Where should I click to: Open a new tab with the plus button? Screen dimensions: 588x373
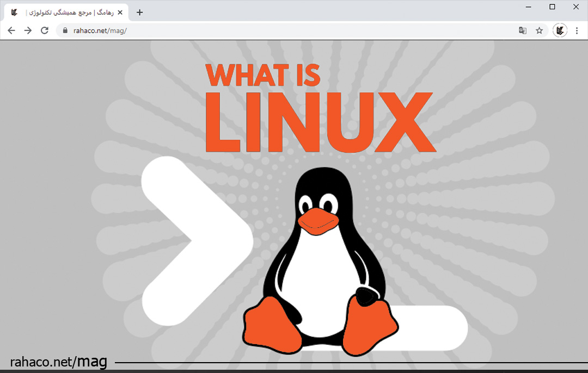(x=140, y=13)
